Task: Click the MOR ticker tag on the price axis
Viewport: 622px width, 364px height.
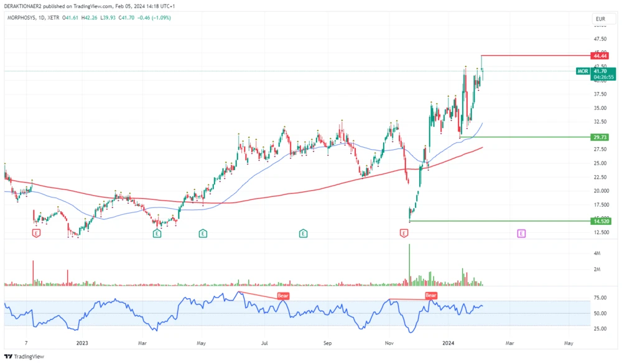Action: [x=582, y=71]
